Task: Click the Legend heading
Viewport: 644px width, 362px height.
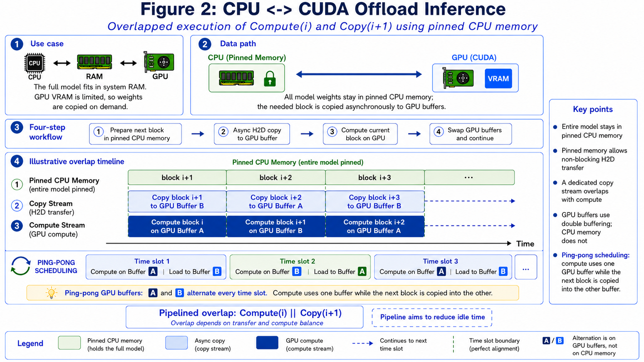Action: coord(30,344)
